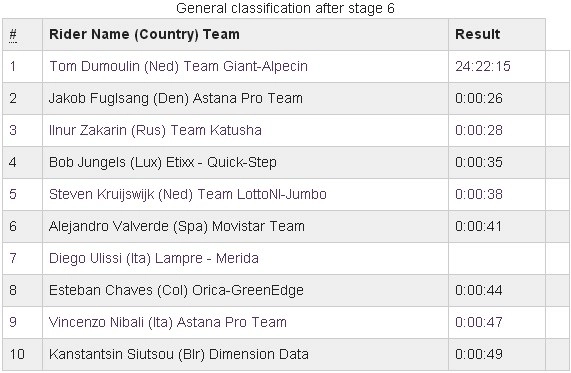Image resolution: width=571 pixels, height=373 pixels.
Task: Select Diego Ulissi Lampre - Merida entry
Action: pyautogui.click(x=154, y=258)
